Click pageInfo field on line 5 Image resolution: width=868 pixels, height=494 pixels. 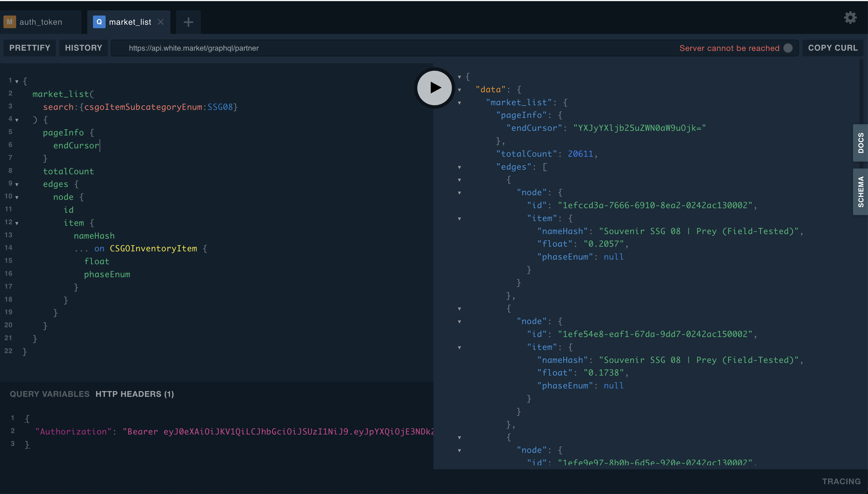tap(63, 133)
